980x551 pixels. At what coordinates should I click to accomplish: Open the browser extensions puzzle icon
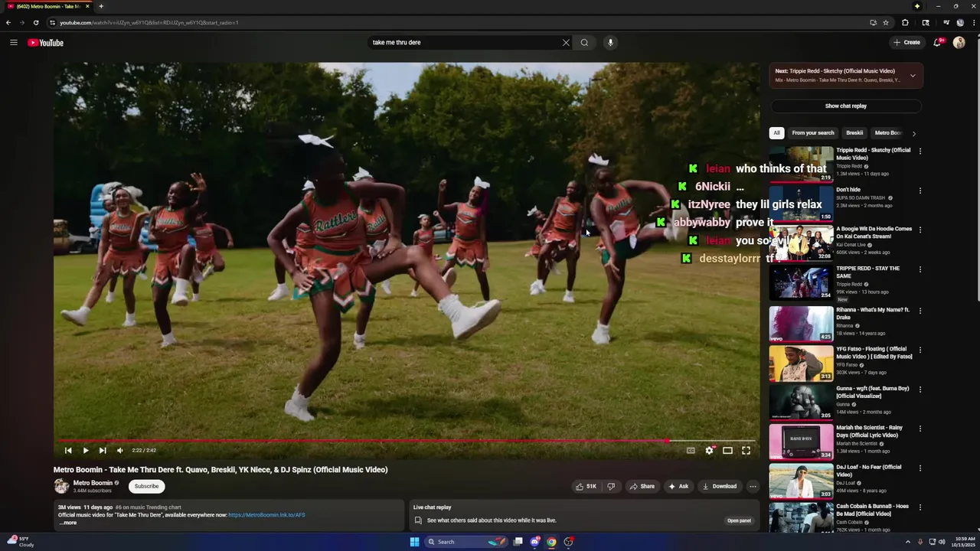click(905, 22)
